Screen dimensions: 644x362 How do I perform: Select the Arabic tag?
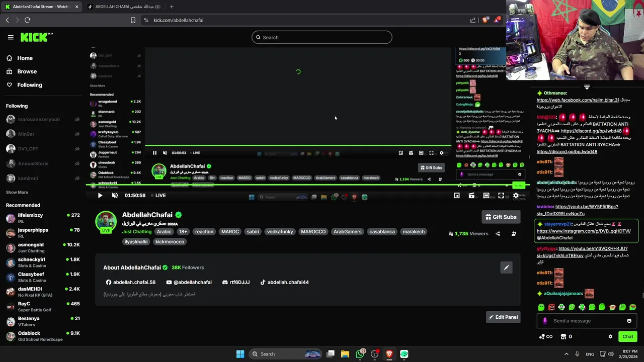[164, 232]
